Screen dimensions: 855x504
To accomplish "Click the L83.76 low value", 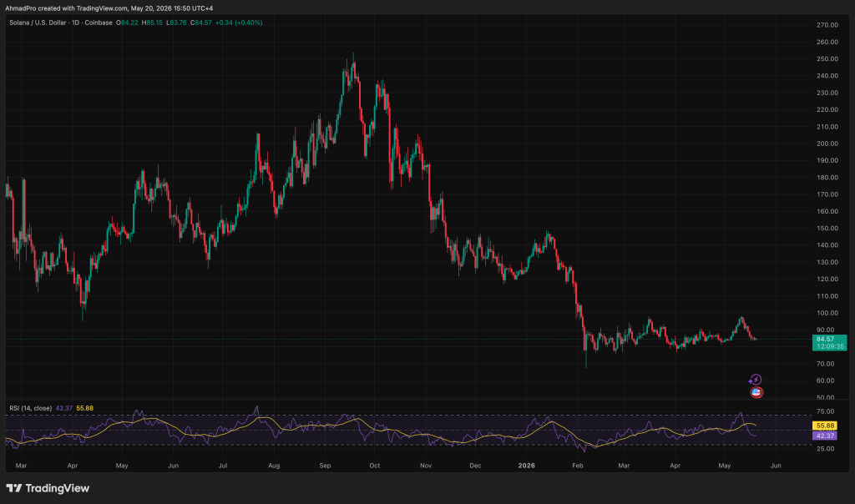I will 177,23.
